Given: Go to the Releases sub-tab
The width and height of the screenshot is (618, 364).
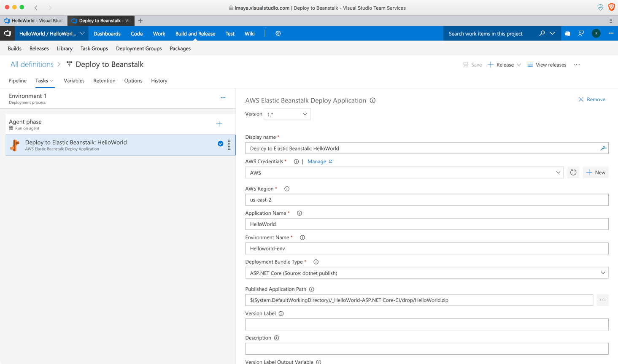Looking at the screenshot, I should (x=39, y=49).
